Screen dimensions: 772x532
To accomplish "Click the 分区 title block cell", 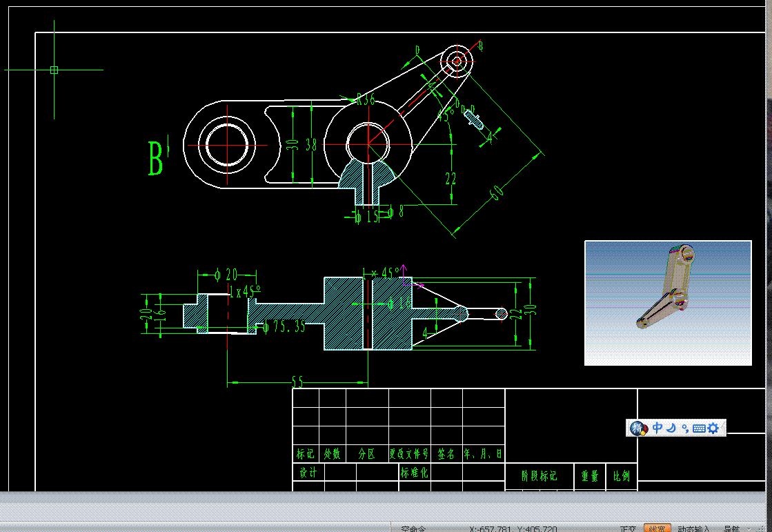I will (x=367, y=453).
